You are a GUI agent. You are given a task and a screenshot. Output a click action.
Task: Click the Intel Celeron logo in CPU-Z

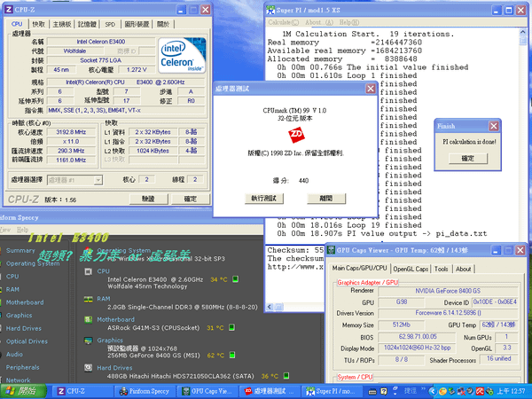[182, 55]
